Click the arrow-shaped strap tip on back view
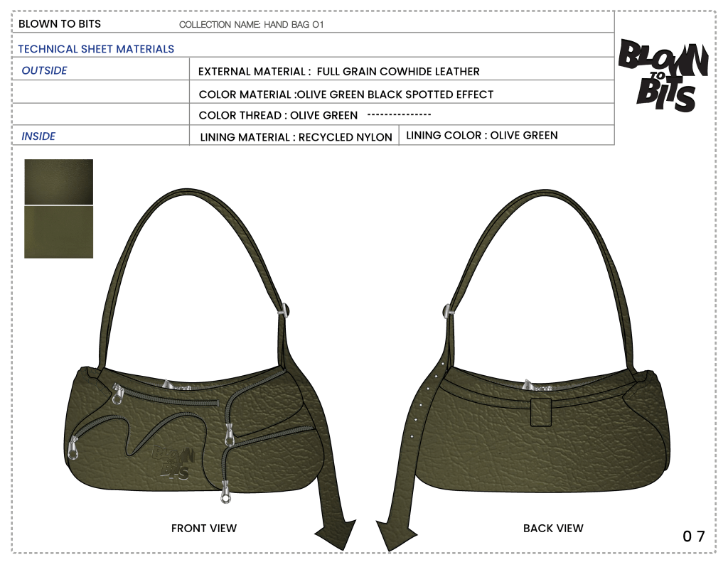 (390, 531)
